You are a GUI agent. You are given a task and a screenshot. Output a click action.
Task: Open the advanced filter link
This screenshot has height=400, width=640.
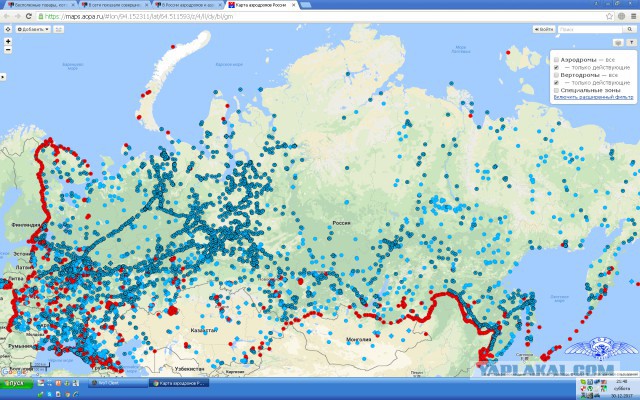click(593, 98)
